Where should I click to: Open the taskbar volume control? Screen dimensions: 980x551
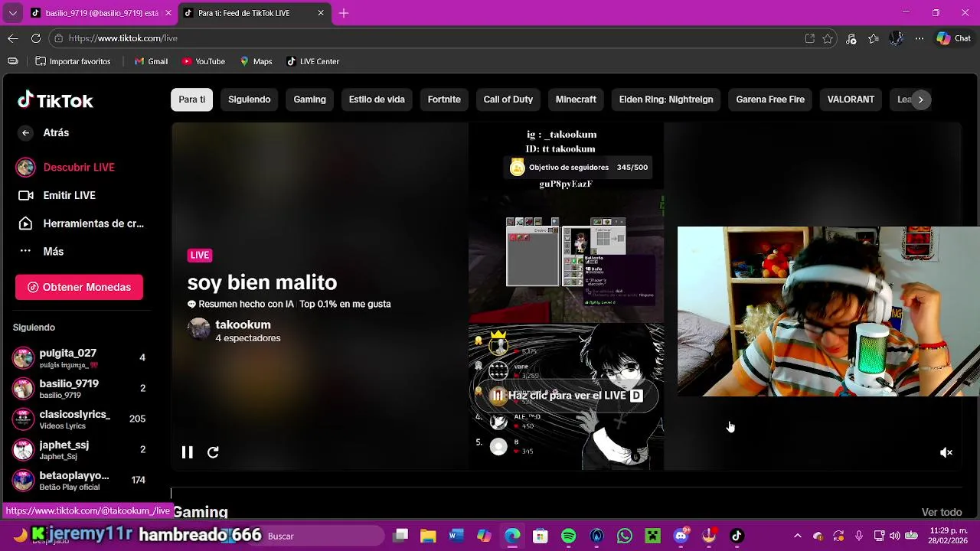pyautogui.click(x=894, y=536)
